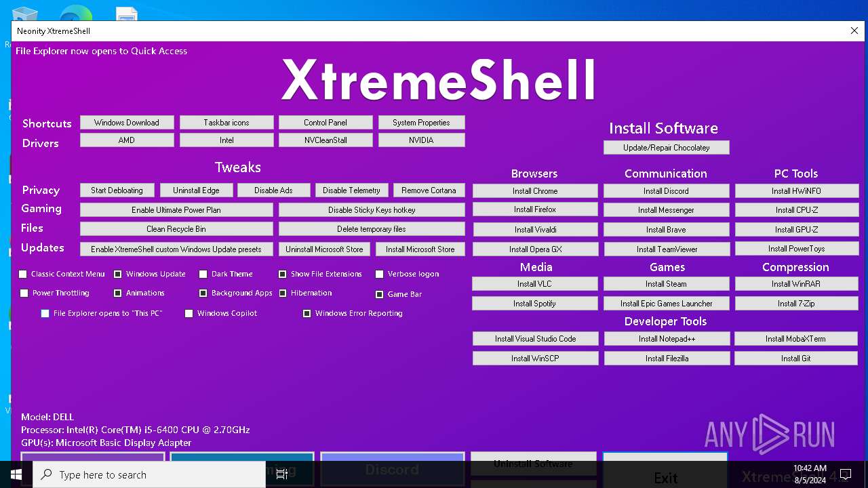Enable Ultimate Power Plan
Viewport: 868px width, 488px height.
[x=176, y=210]
